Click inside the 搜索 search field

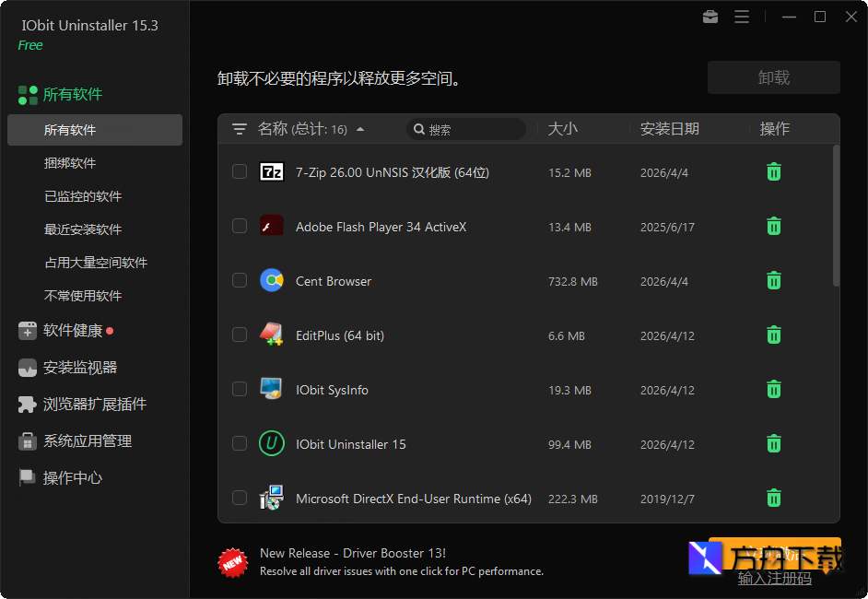(x=466, y=129)
